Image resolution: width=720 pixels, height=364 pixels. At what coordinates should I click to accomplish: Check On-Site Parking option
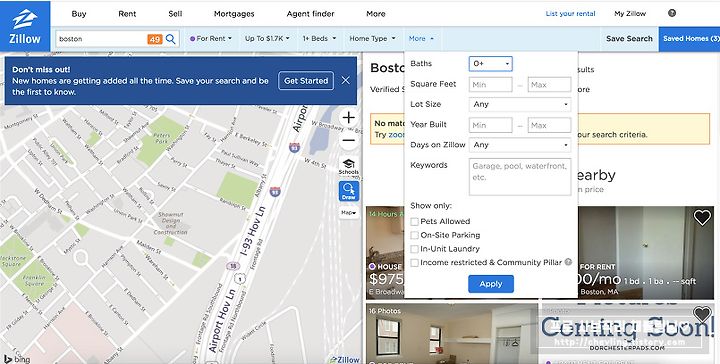tap(414, 235)
